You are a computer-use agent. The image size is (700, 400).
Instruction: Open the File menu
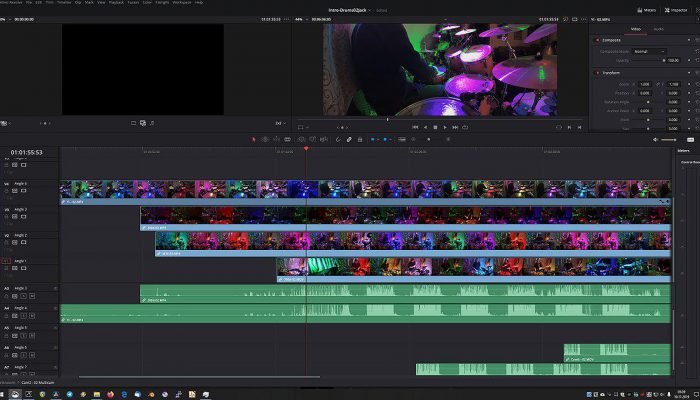point(29,2)
